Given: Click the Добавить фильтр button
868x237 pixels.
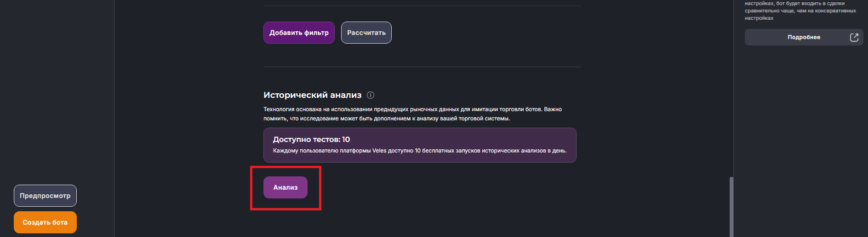Looking at the screenshot, I should click(299, 33).
